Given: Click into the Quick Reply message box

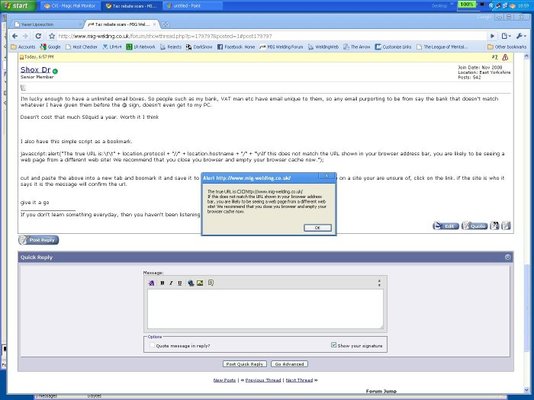Looking at the screenshot, I should coord(265,309).
